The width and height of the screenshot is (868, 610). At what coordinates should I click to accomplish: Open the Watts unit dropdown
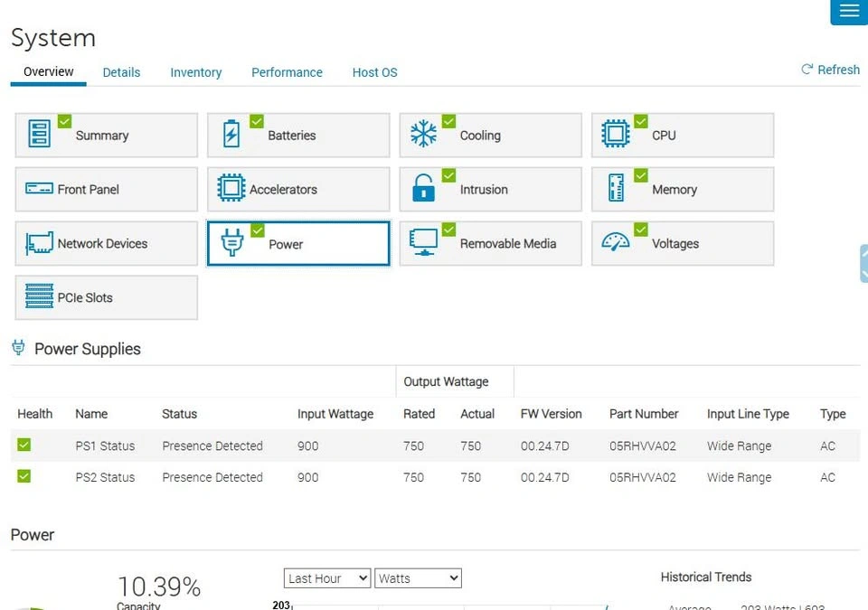pos(418,578)
